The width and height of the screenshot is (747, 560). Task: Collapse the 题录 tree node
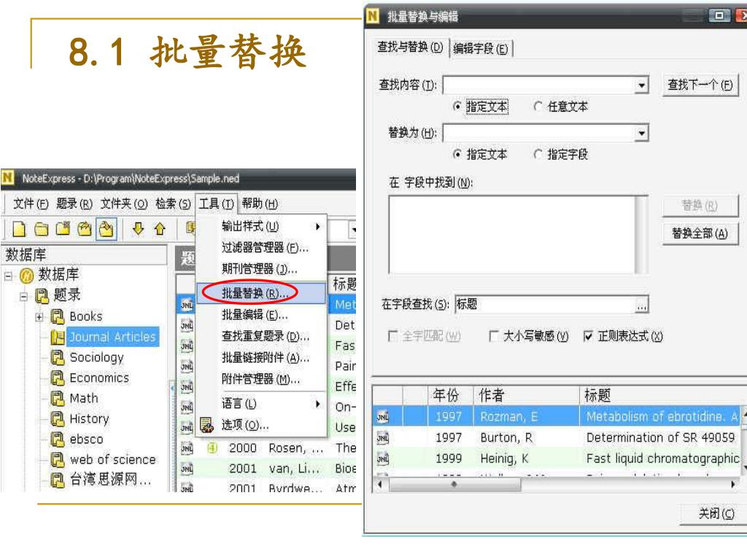(23, 296)
